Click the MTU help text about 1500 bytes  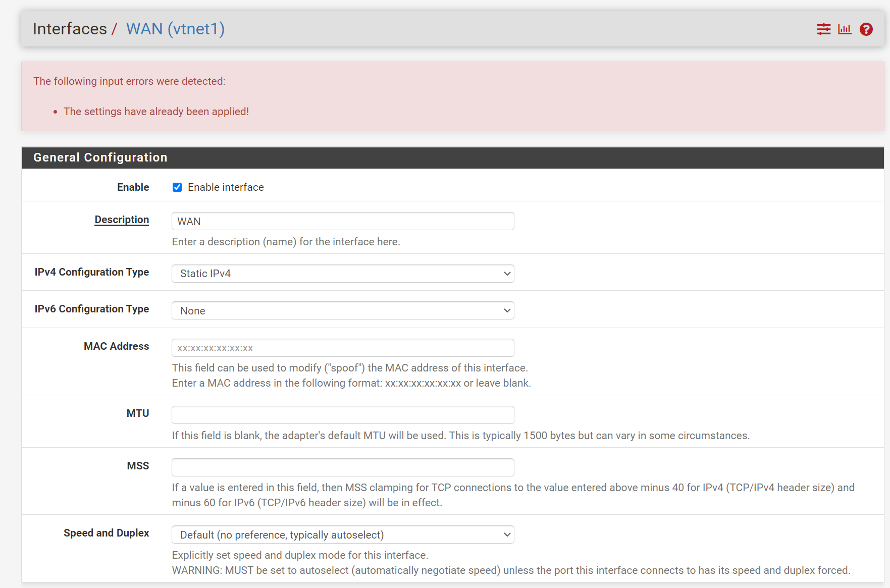pyautogui.click(x=460, y=436)
